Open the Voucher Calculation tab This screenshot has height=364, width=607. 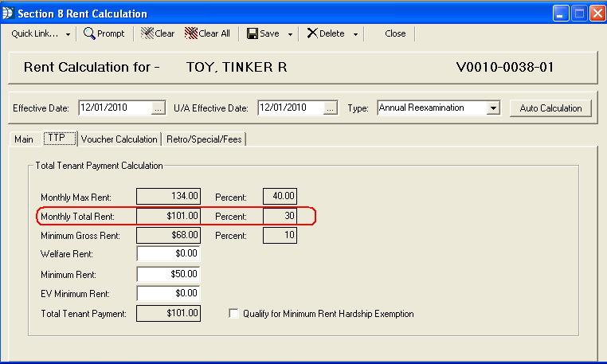(x=119, y=139)
